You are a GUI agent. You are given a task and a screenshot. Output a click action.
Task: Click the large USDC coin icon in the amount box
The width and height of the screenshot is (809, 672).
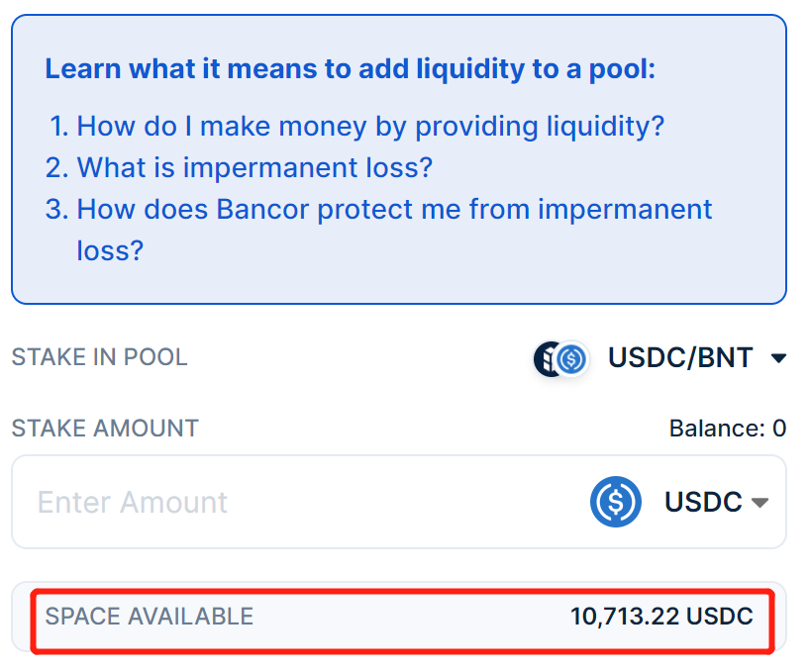tap(616, 502)
